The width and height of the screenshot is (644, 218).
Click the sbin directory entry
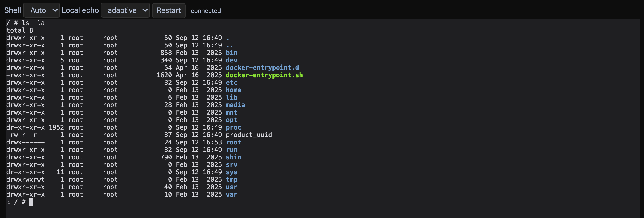tap(233, 157)
